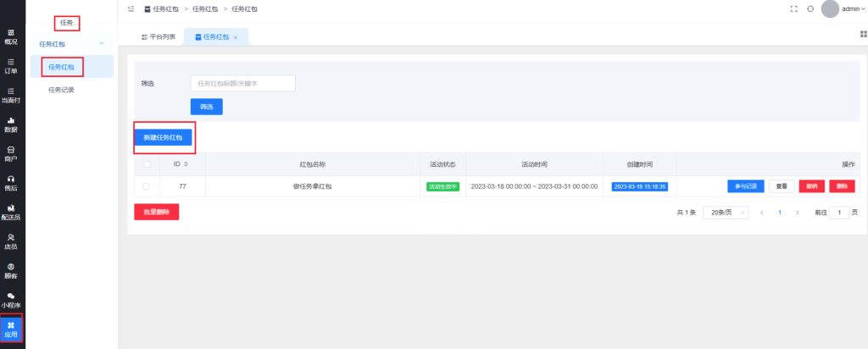Open the 小程序 mini-program icon

[x=12, y=300]
